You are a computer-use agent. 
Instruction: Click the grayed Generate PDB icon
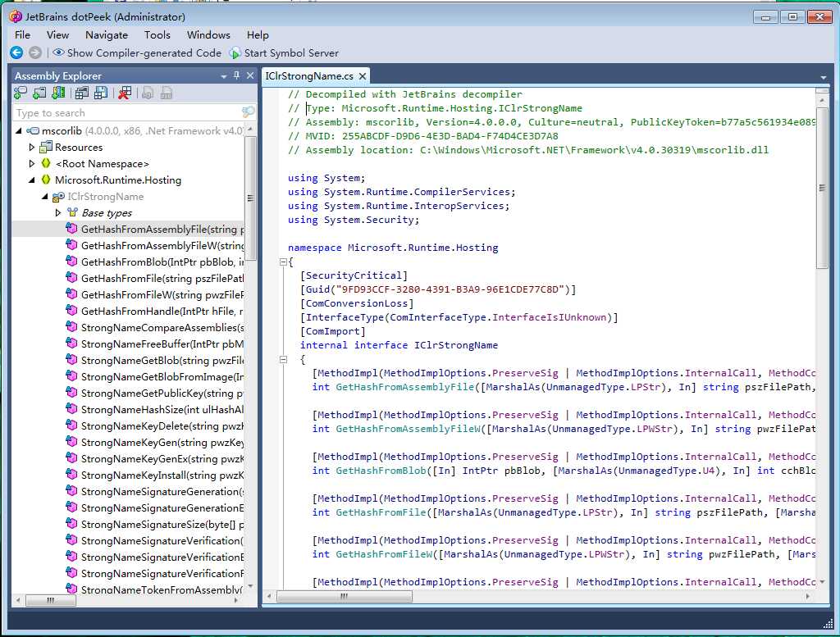[x=167, y=93]
